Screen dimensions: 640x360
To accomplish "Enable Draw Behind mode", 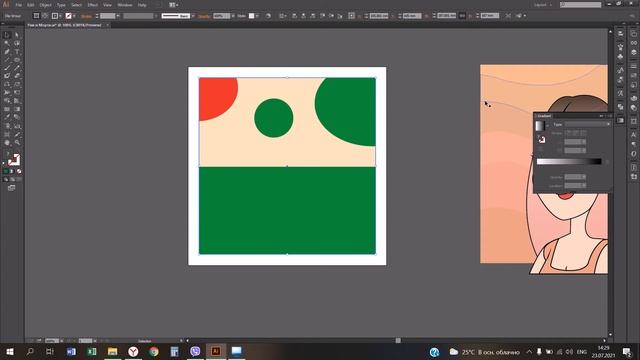I will pyautogui.click(x=12, y=179).
